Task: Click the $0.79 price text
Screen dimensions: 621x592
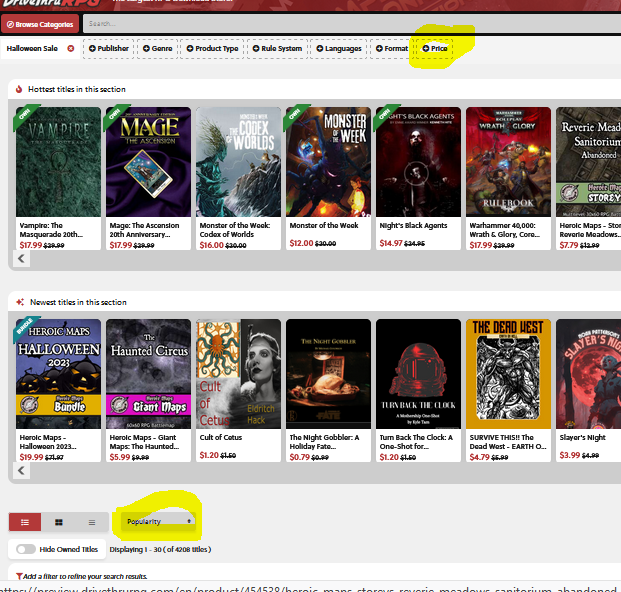Action: coord(299,457)
